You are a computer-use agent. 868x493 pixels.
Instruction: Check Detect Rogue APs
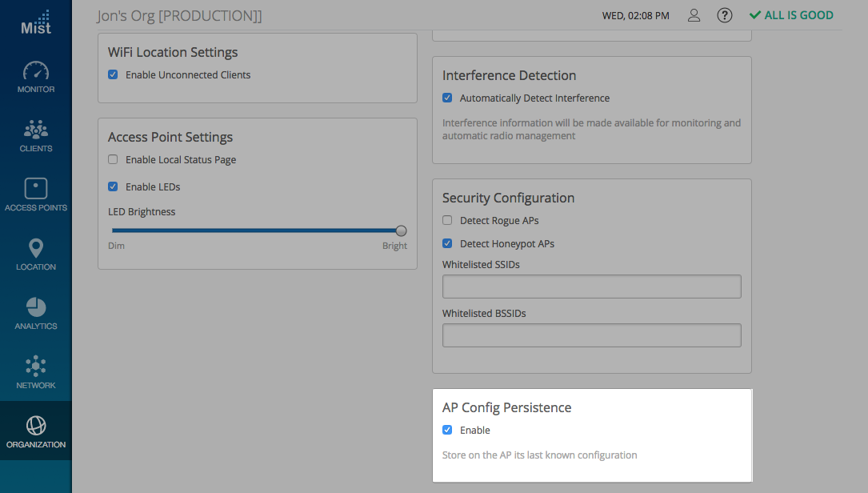click(447, 221)
